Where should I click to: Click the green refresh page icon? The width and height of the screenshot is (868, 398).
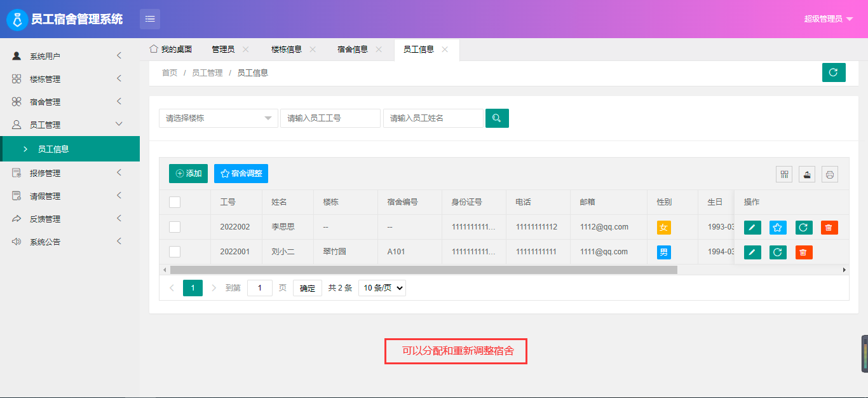834,72
